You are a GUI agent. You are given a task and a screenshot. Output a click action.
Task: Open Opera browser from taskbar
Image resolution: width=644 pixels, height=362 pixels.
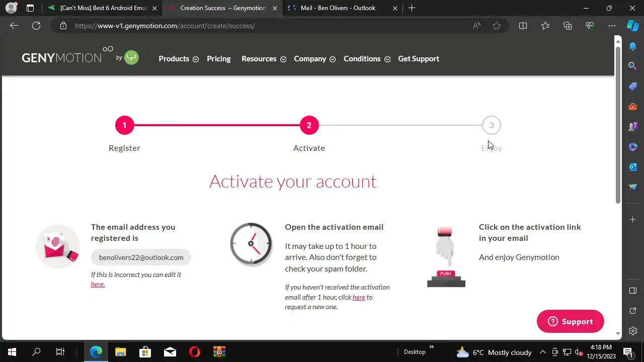[195, 352]
